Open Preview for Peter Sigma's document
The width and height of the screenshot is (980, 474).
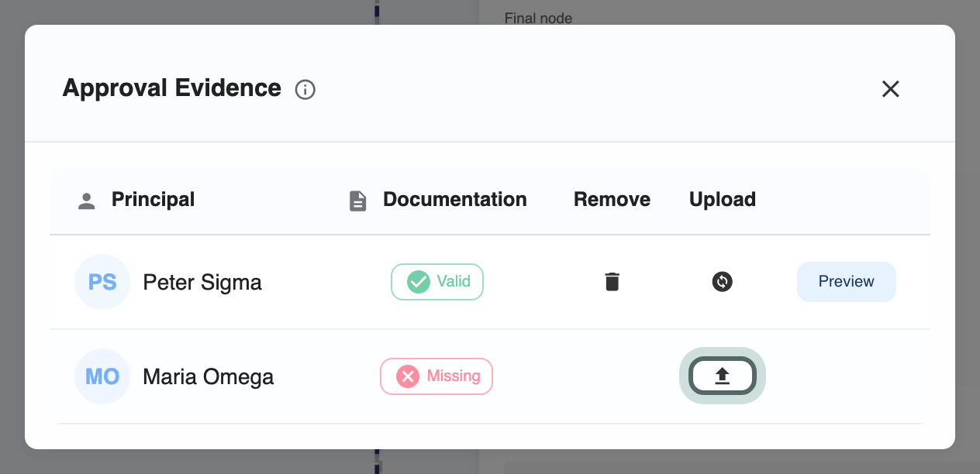(x=847, y=281)
